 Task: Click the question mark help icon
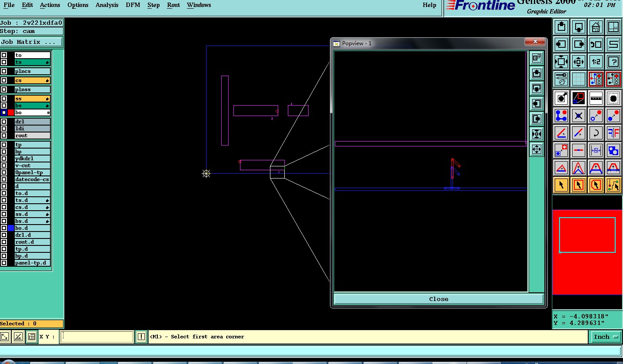click(x=613, y=62)
